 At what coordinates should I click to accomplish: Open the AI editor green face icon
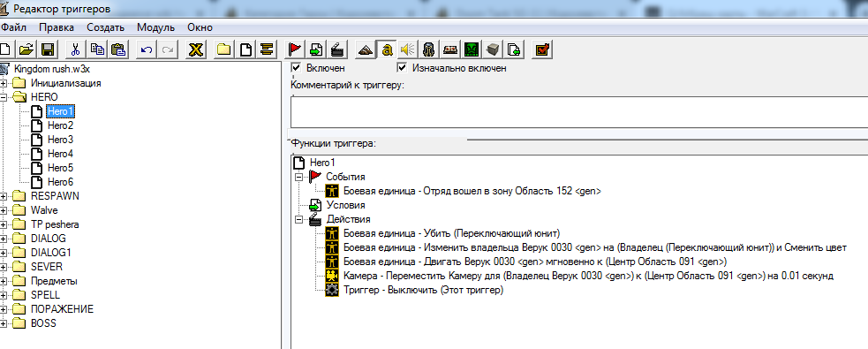point(472,49)
